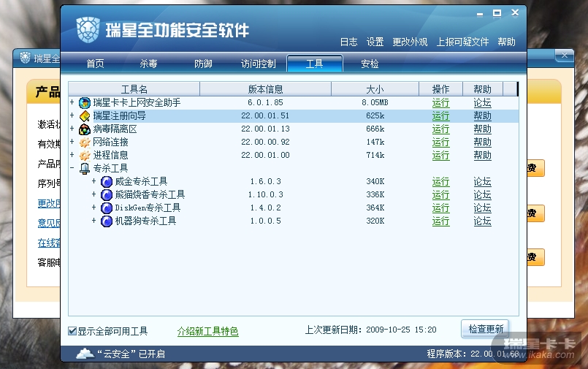Open the 日志 menu

(348, 42)
